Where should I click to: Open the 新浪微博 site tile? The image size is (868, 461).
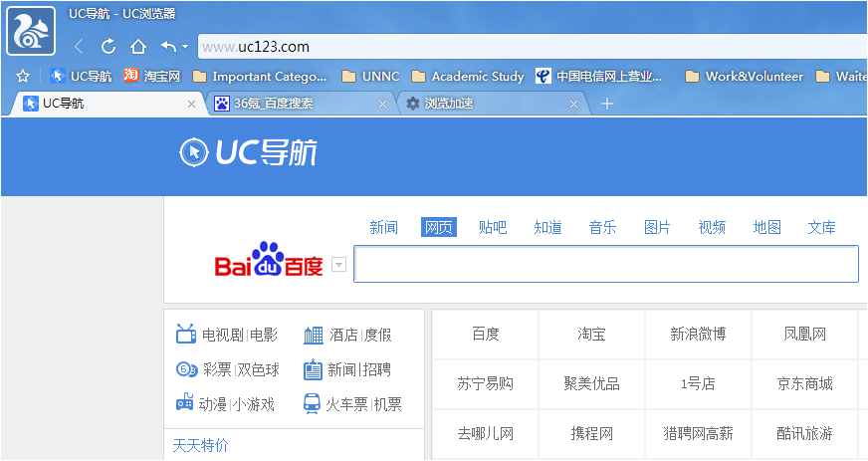698,335
